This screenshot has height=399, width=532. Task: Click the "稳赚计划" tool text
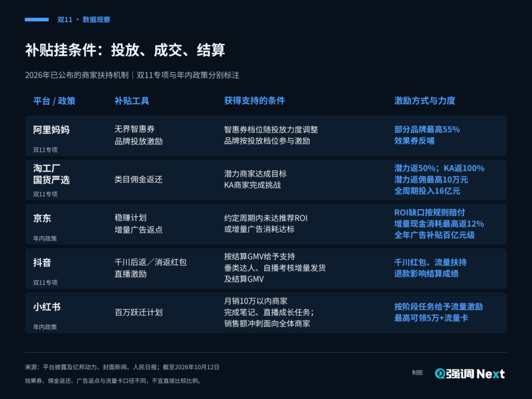coord(130,218)
